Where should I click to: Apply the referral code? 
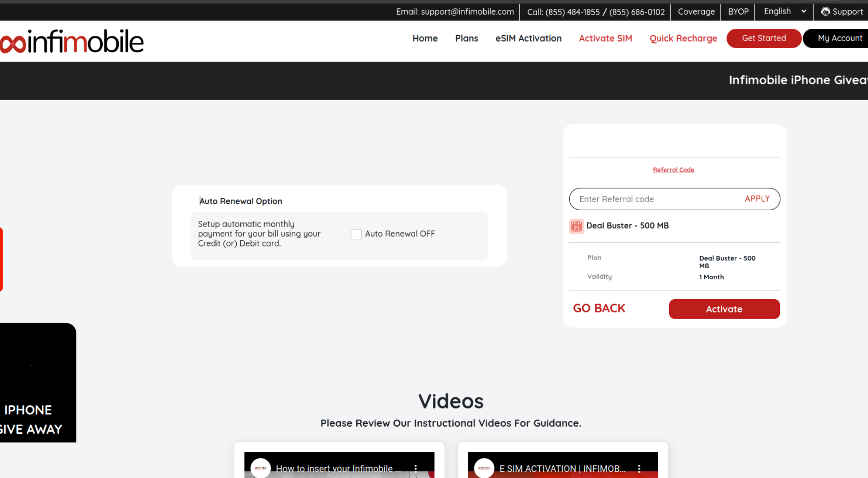tap(757, 199)
